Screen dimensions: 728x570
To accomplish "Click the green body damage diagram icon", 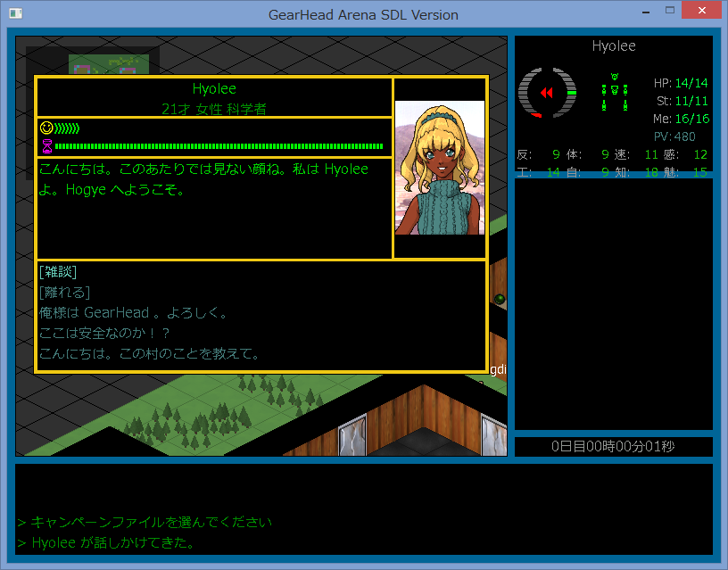I will pyautogui.click(x=614, y=92).
